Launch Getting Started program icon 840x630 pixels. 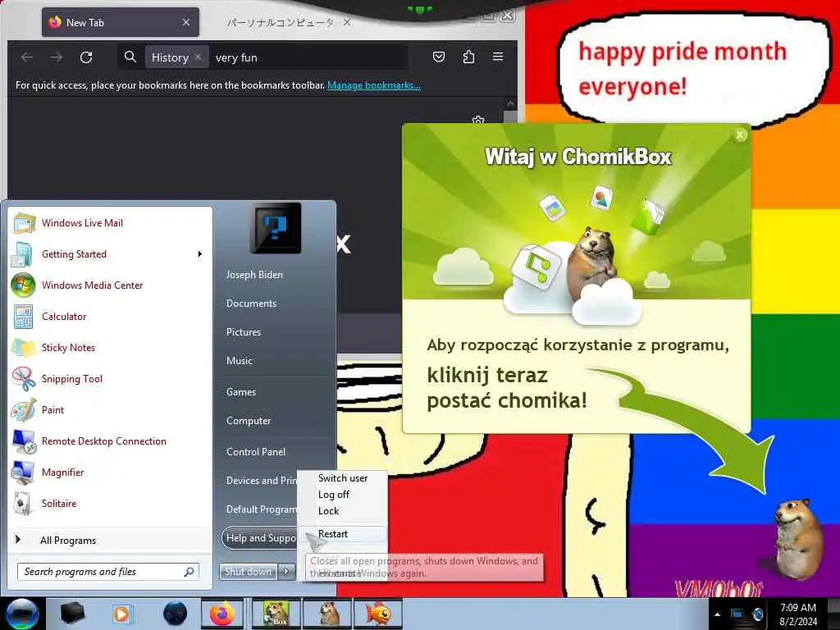[22, 254]
